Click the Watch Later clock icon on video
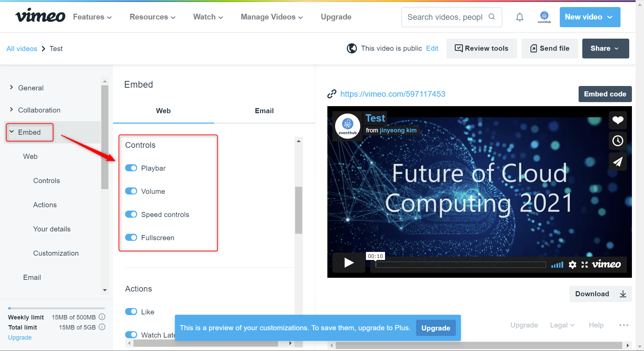 pyautogui.click(x=618, y=141)
